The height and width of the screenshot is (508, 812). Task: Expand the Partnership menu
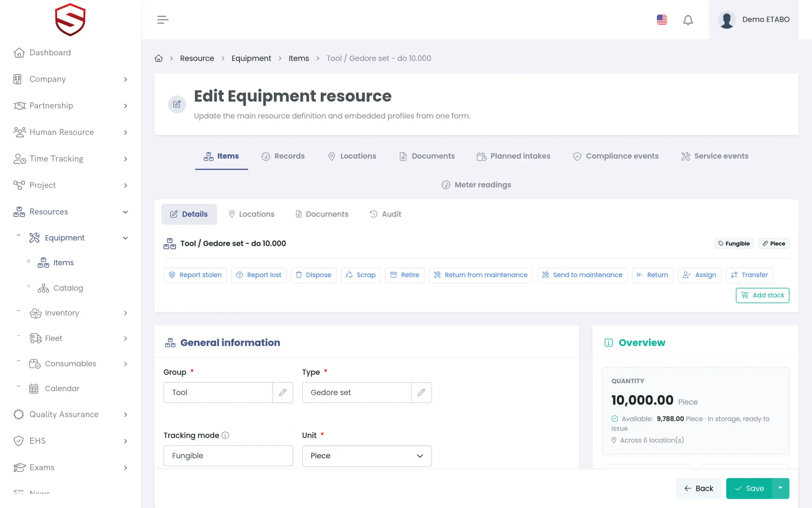tap(126, 106)
